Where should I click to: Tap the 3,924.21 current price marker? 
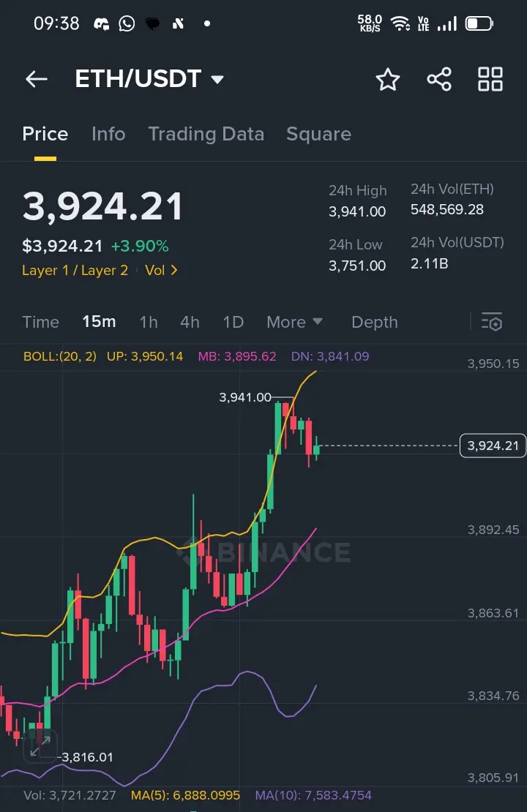(x=493, y=446)
